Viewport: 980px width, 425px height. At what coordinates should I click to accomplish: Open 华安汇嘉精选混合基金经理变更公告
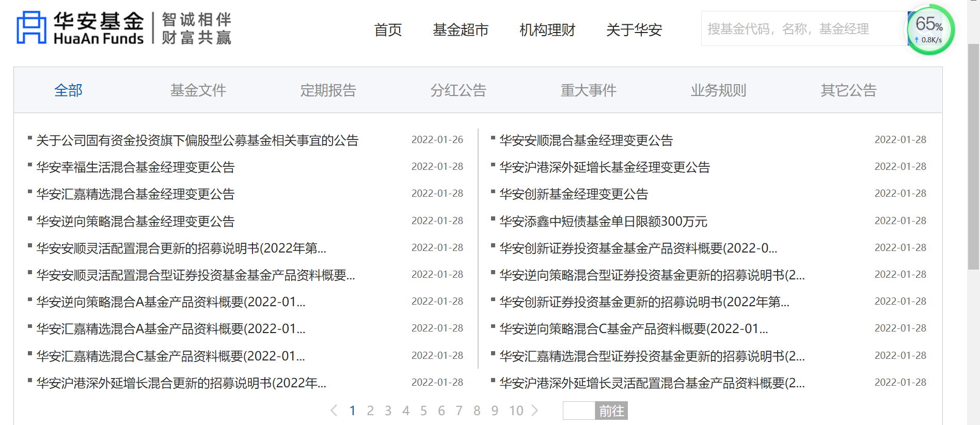(x=135, y=194)
